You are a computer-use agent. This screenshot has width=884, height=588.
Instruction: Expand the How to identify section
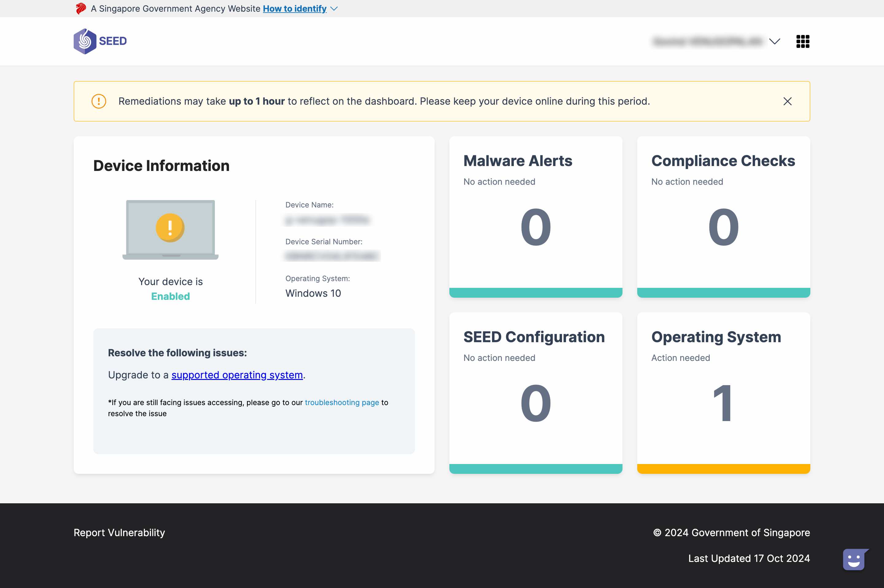[295, 8]
